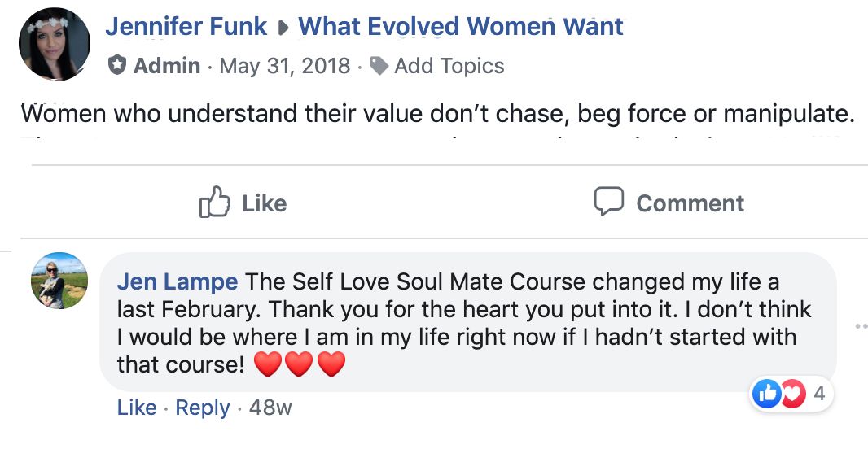868x449 pixels.
Task: Open Jen Lampe's name link in comment
Action: [178, 282]
